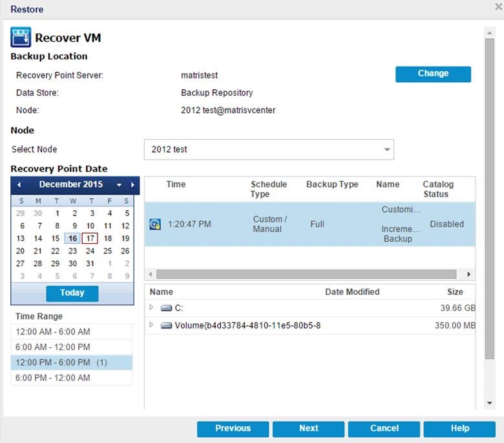Click the 39.66 GB size value
The height and width of the screenshot is (443, 504).
tap(457, 308)
